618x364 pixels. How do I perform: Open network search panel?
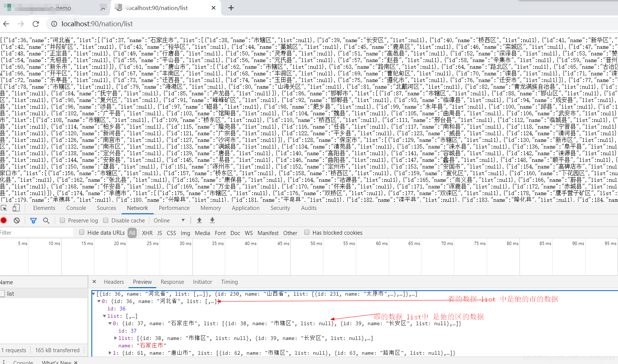coord(46,220)
